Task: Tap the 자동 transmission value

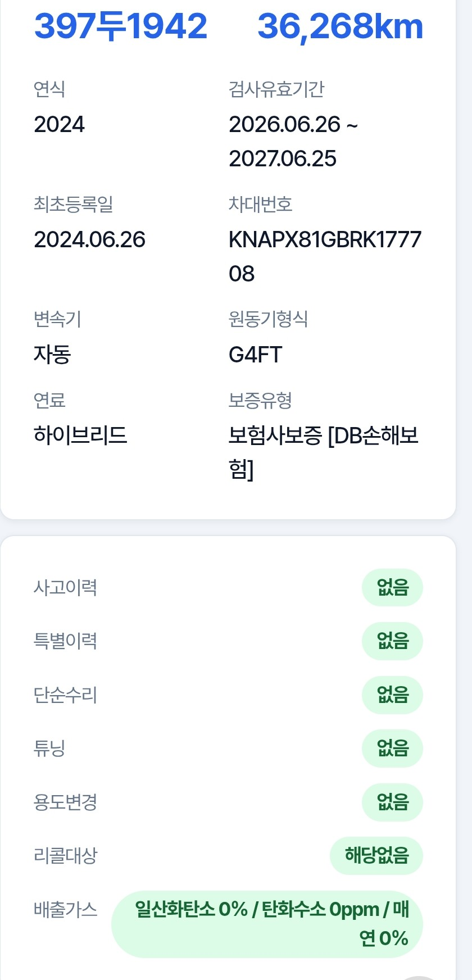Action: pos(52,355)
